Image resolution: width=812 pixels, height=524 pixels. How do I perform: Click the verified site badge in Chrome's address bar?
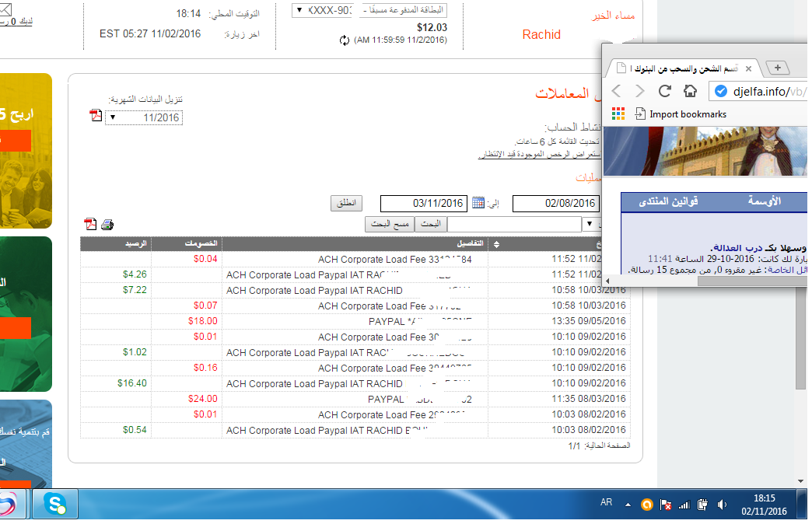tap(720, 91)
